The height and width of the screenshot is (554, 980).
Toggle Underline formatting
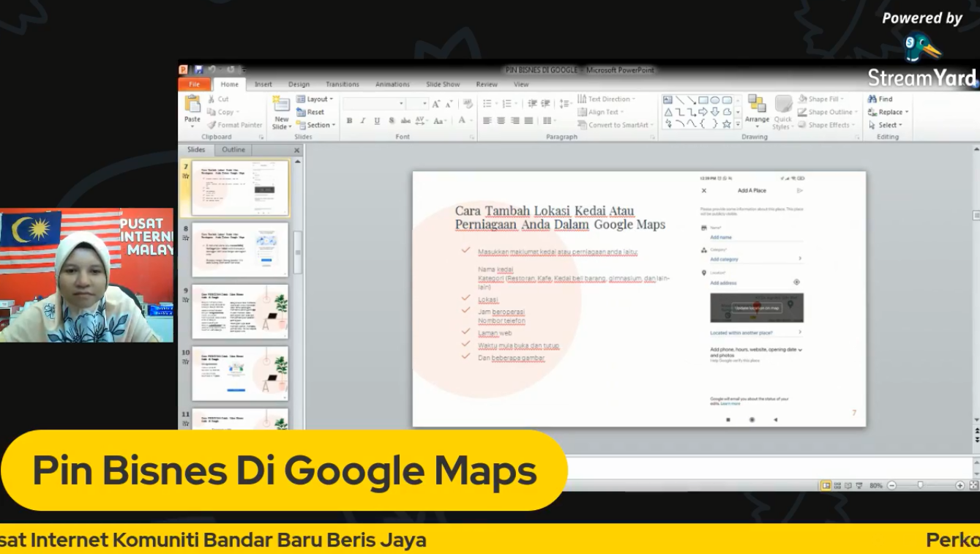377,121
